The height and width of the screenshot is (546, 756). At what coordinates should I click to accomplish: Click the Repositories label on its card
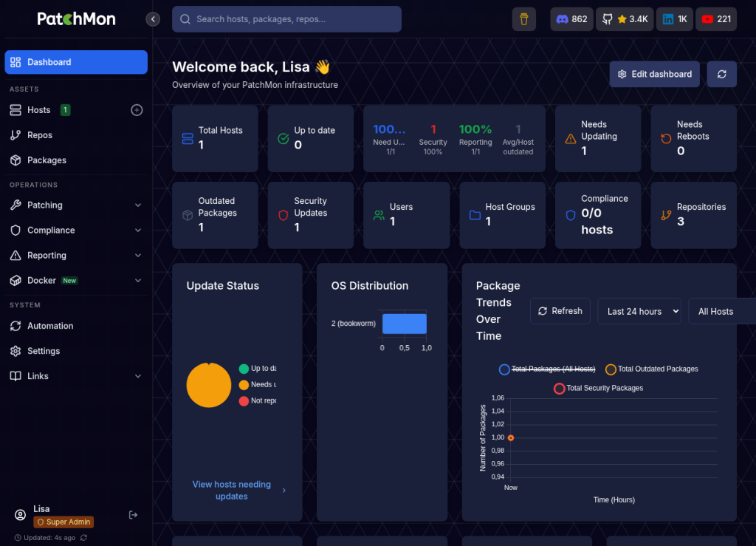701,207
